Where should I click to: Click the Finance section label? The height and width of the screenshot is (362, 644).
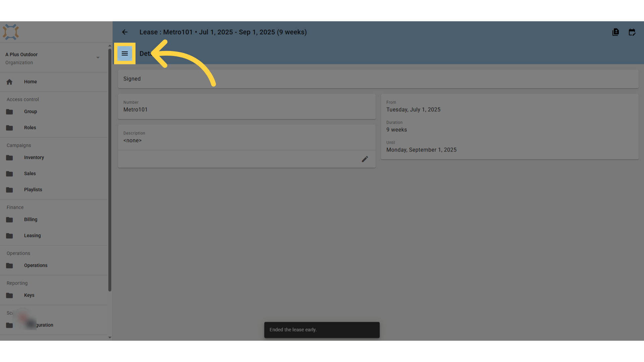coord(15,207)
